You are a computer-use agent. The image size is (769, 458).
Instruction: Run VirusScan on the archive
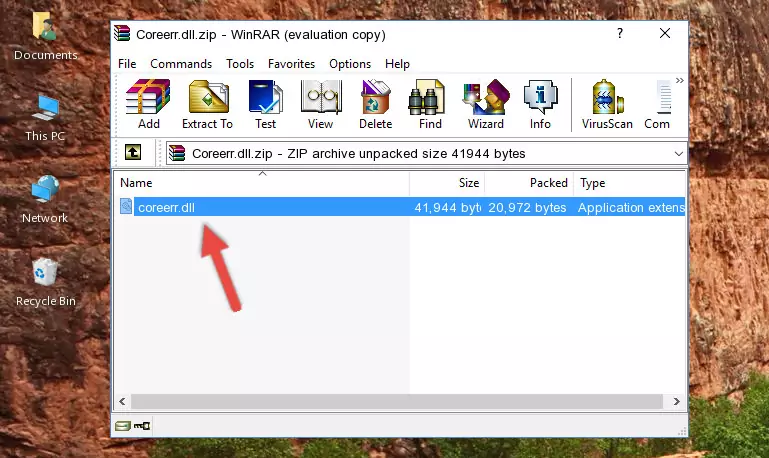pos(607,104)
